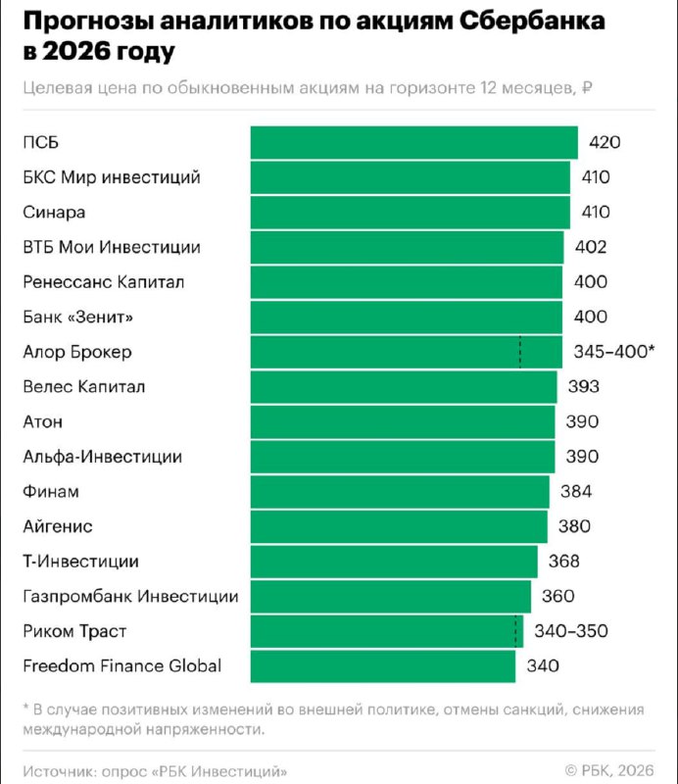Click the Т-Инвестиции forecast bar
678x784 pixels.
394,562
